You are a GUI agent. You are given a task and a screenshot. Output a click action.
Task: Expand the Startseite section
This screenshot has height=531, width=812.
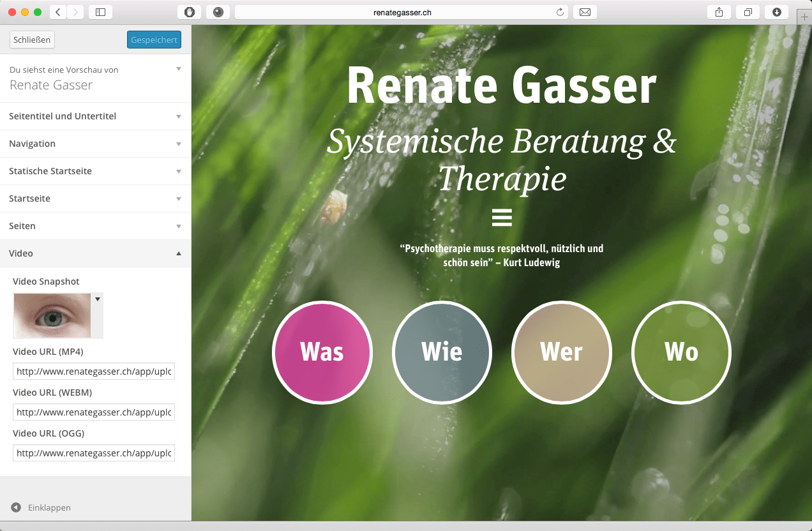95,198
